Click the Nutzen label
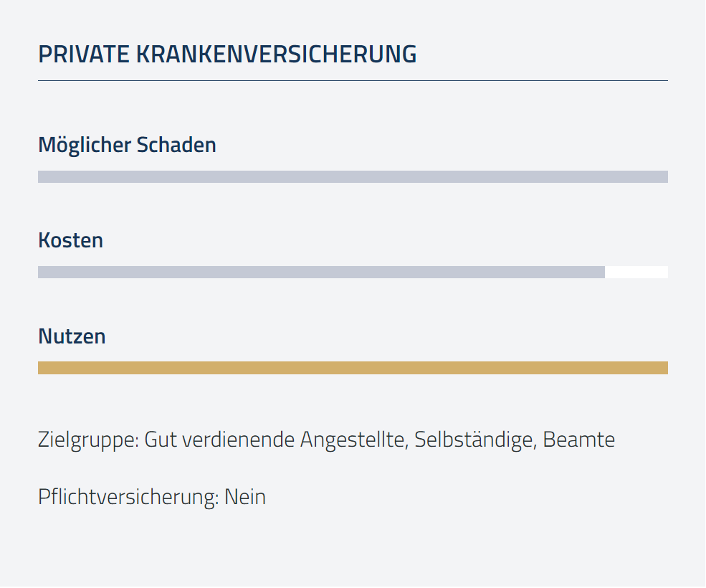This screenshot has height=588, width=706. tap(72, 336)
